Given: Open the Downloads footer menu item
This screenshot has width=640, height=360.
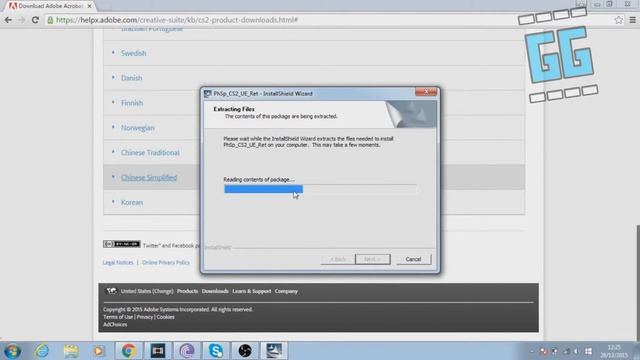Looking at the screenshot, I should [x=215, y=291].
